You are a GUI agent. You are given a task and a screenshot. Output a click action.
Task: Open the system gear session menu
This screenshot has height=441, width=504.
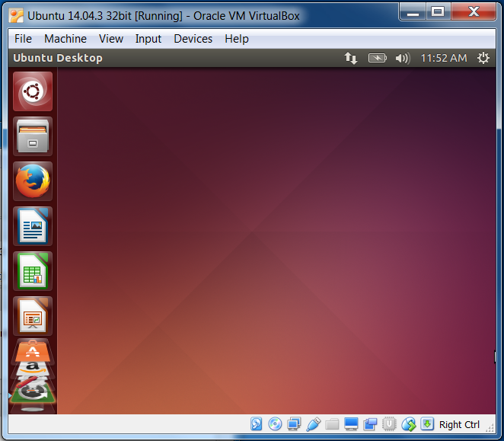tap(483, 58)
